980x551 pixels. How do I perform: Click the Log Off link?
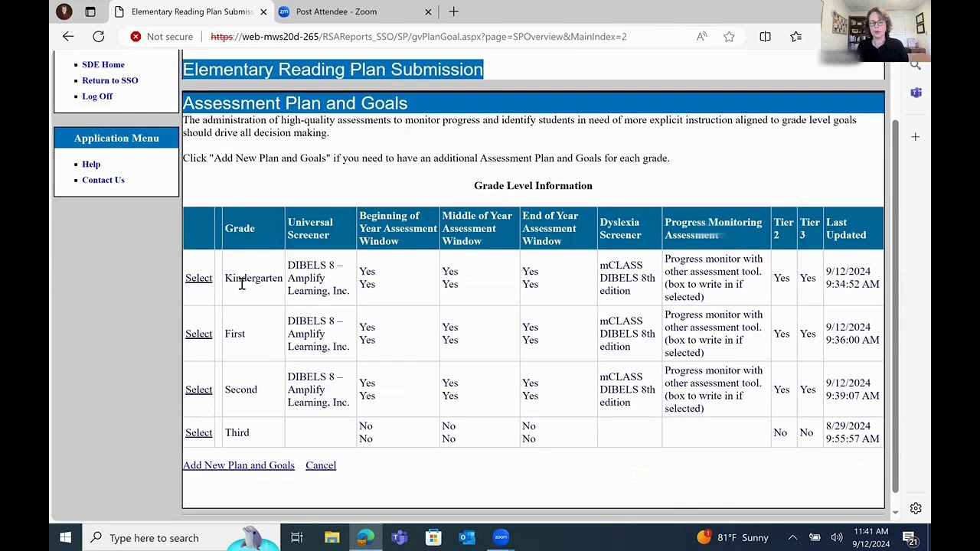click(x=97, y=96)
